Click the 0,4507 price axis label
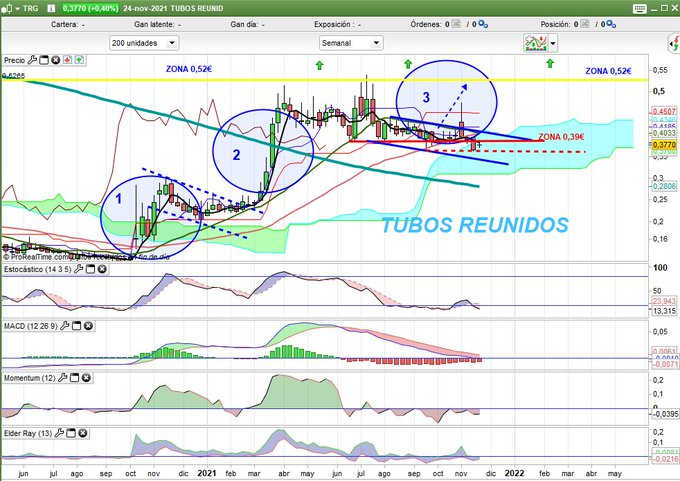The width and height of the screenshot is (680, 481). click(664, 111)
